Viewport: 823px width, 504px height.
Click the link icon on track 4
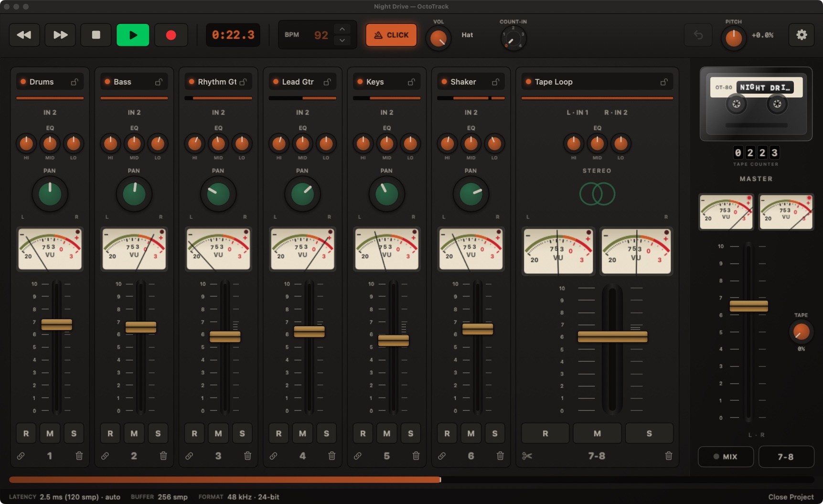(273, 456)
